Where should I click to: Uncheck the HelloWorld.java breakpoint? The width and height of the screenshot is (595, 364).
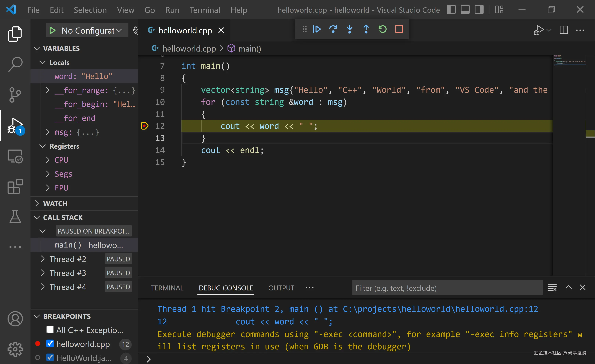tap(50, 358)
